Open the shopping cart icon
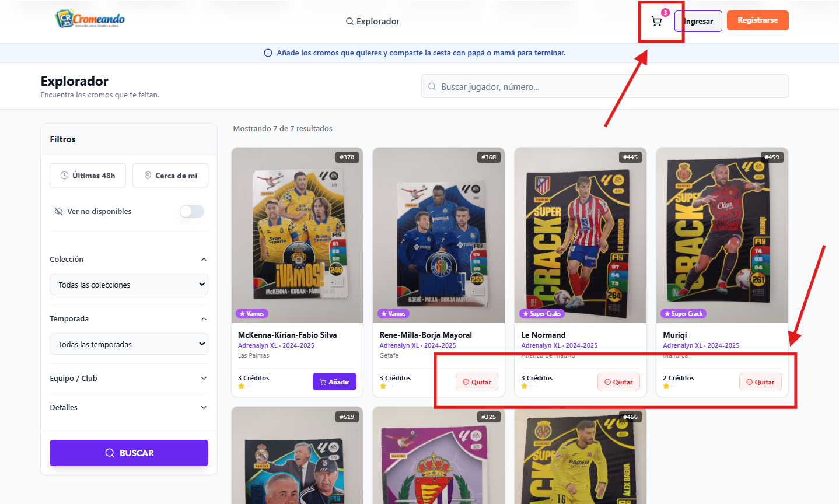Image resolution: width=839 pixels, height=504 pixels. coord(657,22)
